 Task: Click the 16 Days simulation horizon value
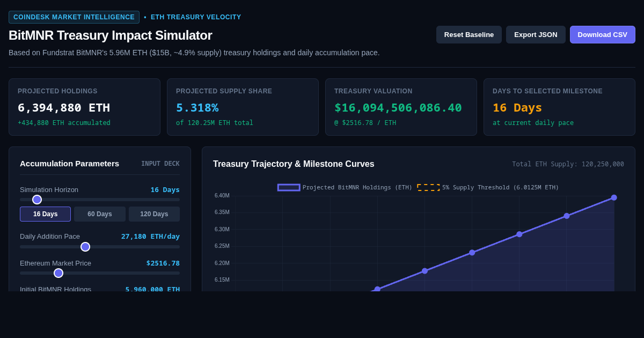[x=165, y=189]
